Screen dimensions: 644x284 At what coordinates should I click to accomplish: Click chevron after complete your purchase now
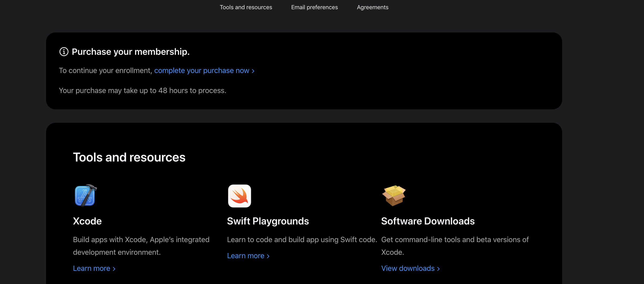tap(253, 71)
